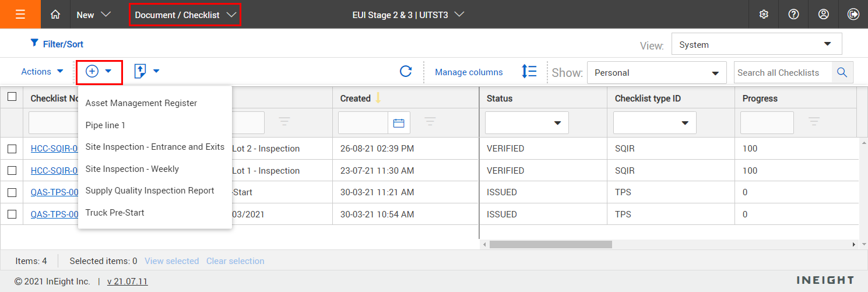Click the row height adjust icon
Screen dimensions: 868x292
pyautogui.click(x=529, y=72)
